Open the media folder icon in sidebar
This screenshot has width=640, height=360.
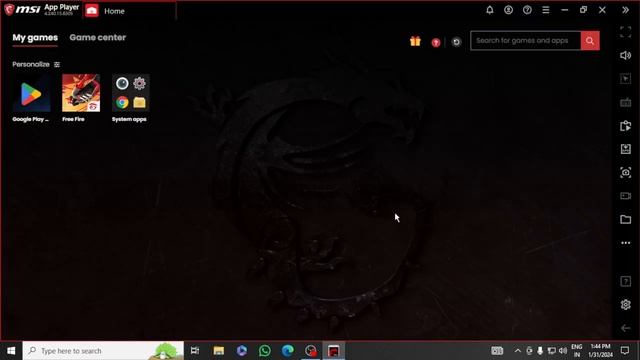[x=625, y=219]
